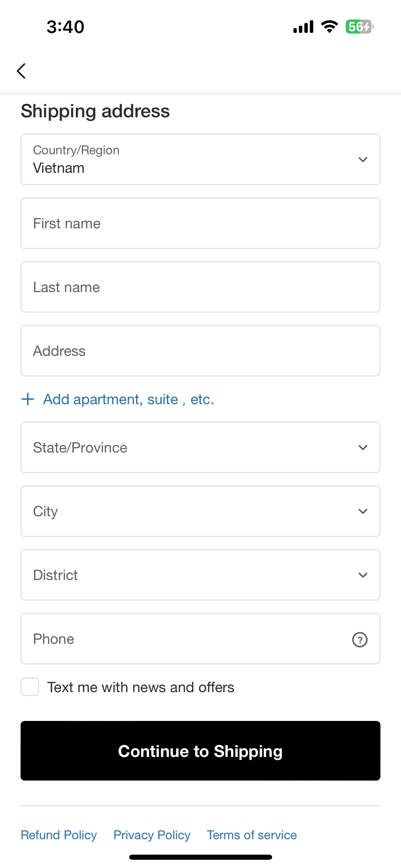Viewport: 401px width, 868px height.
Task: Open the City dropdown
Action: 200,511
